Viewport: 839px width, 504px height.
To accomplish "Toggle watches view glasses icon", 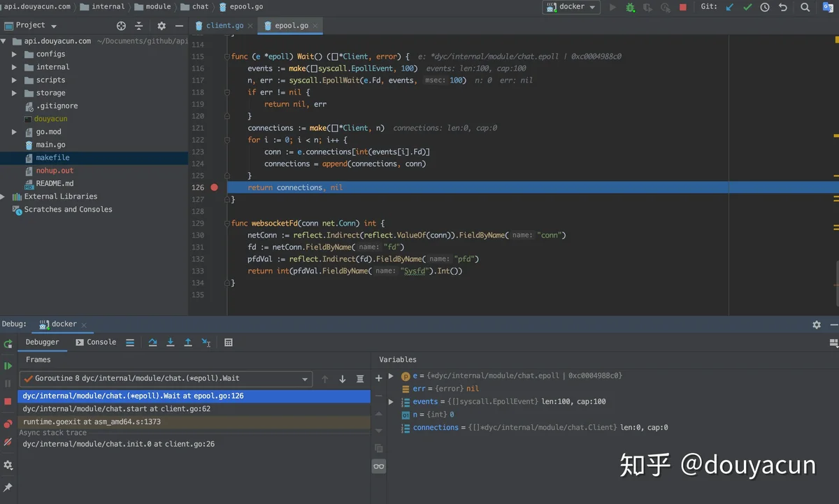I will pos(379,466).
